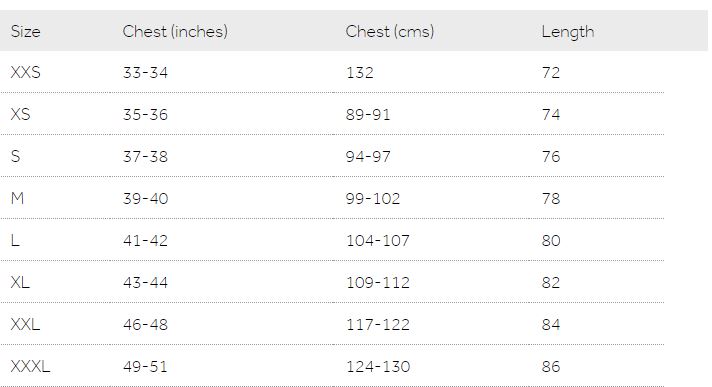Click the Length column header

pyautogui.click(x=568, y=32)
